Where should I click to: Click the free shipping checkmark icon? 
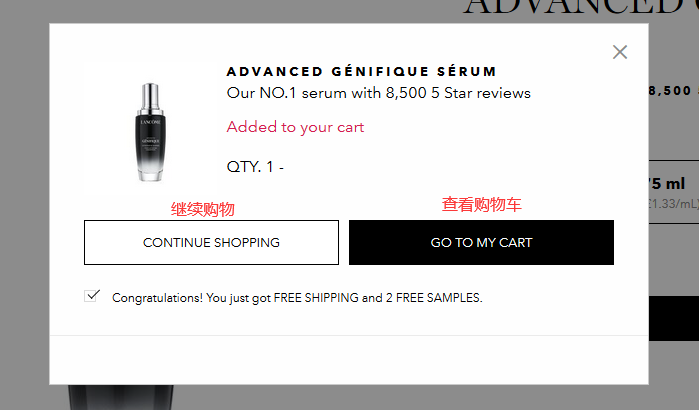pos(93,296)
